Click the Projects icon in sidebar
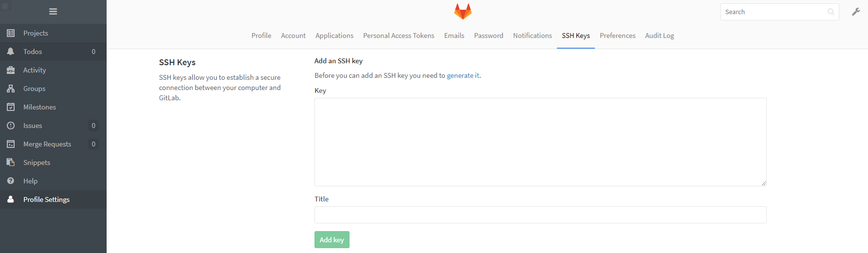 coord(11,33)
